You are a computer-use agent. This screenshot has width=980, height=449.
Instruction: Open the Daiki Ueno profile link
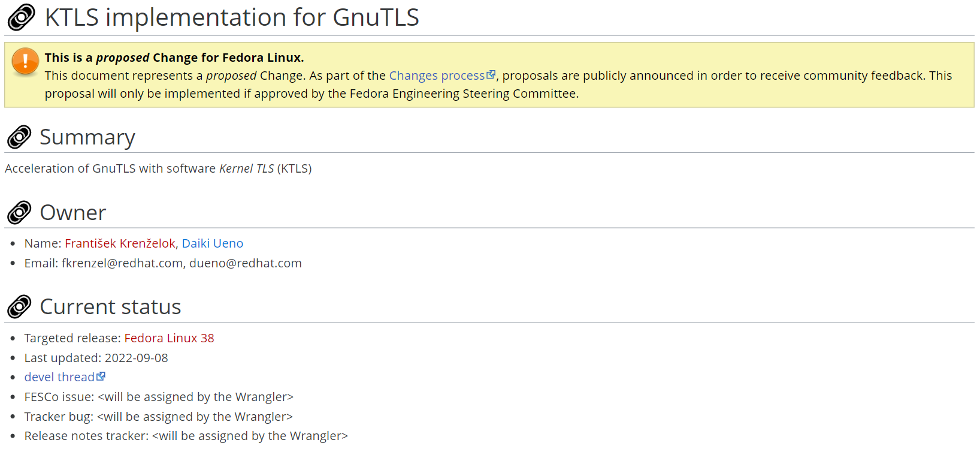coord(213,243)
